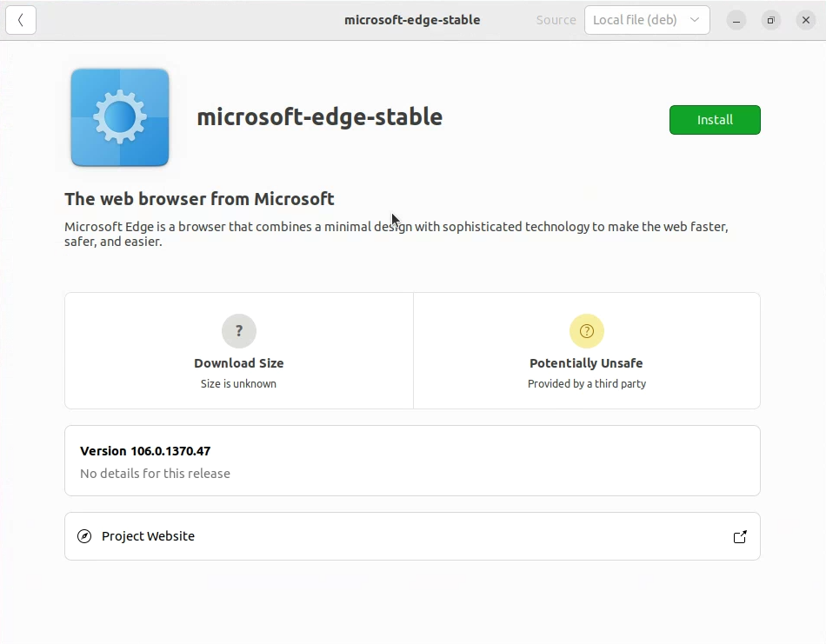Click the web browser description heading
826x644 pixels.
pyautogui.click(x=199, y=198)
